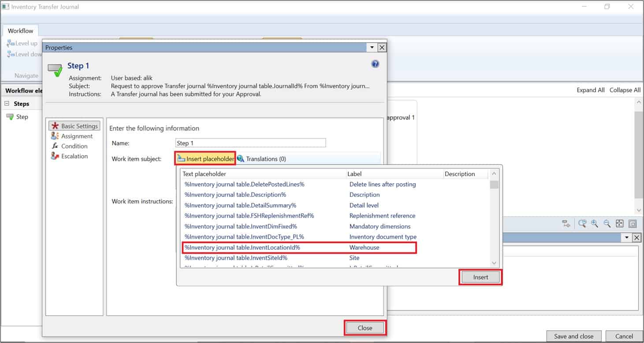Open the Escalation settings page
This screenshot has height=343, width=644.
[x=74, y=156]
